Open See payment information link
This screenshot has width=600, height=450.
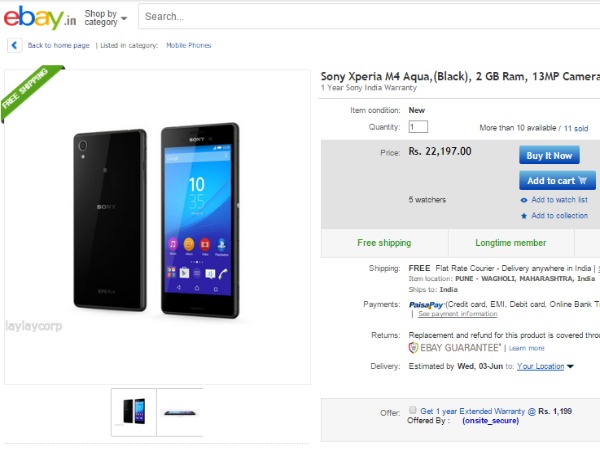458,314
